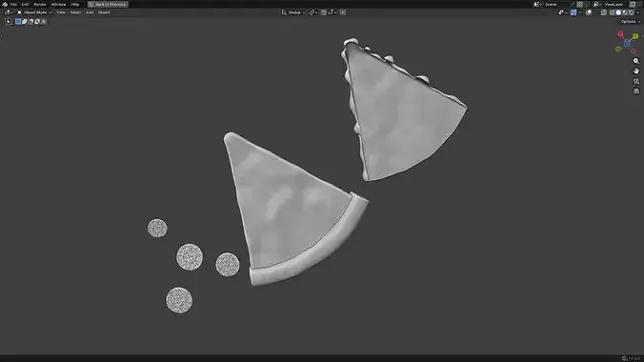
Task: Open the viewport Add menu
Action: [90, 12]
